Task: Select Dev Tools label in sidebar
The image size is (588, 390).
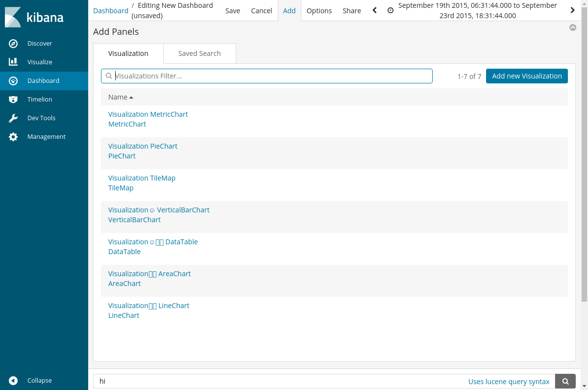Action: pyautogui.click(x=41, y=118)
